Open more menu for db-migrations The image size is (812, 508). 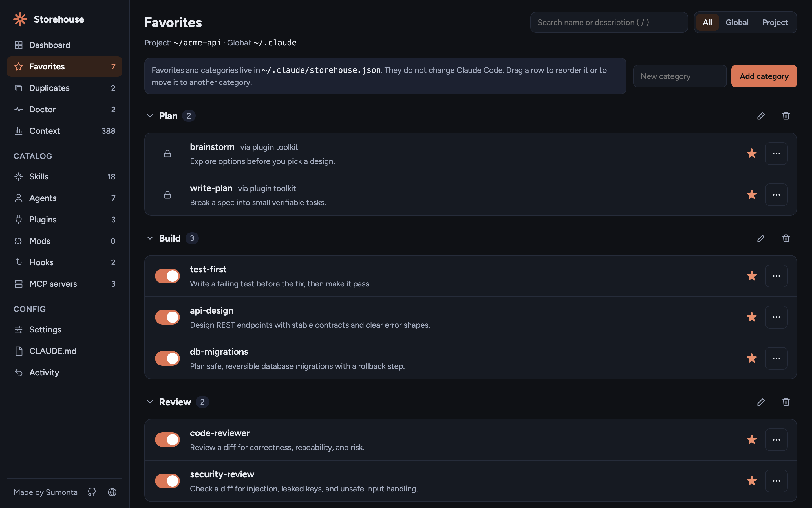[776, 358]
